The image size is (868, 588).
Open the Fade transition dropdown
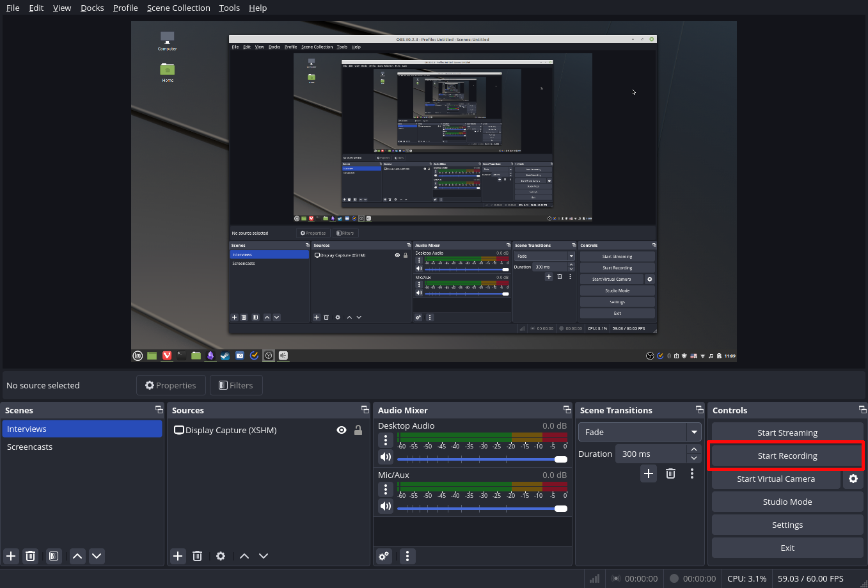pyautogui.click(x=693, y=432)
